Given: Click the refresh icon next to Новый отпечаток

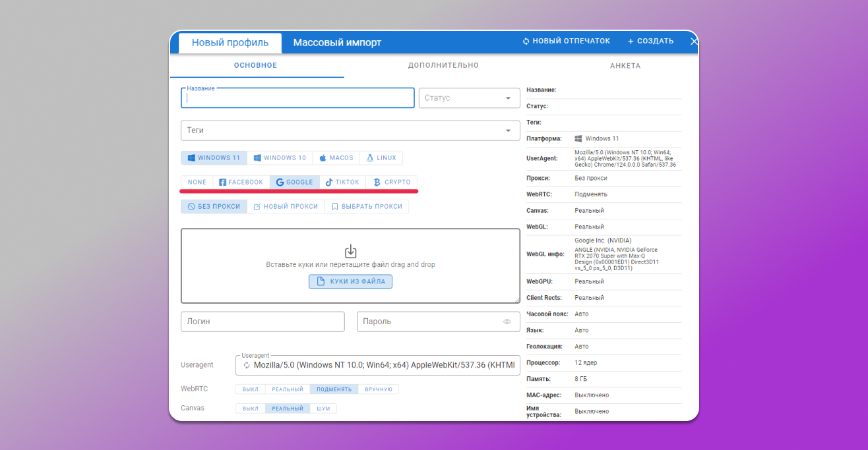Looking at the screenshot, I should tap(526, 42).
